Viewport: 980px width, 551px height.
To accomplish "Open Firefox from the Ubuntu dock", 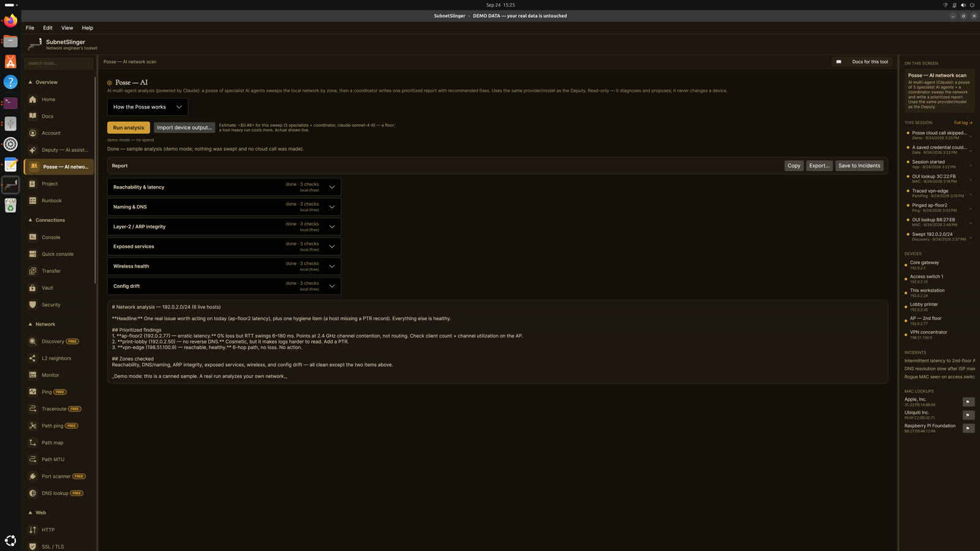I will click(x=10, y=20).
